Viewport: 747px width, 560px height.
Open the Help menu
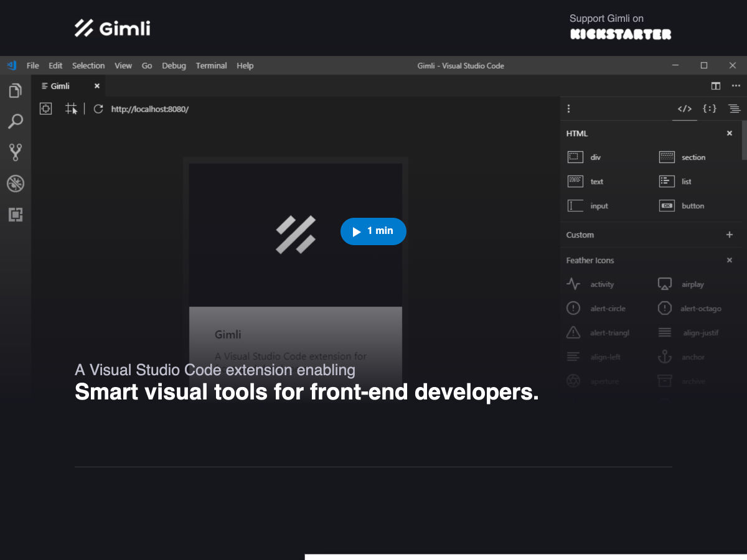click(x=245, y=65)
